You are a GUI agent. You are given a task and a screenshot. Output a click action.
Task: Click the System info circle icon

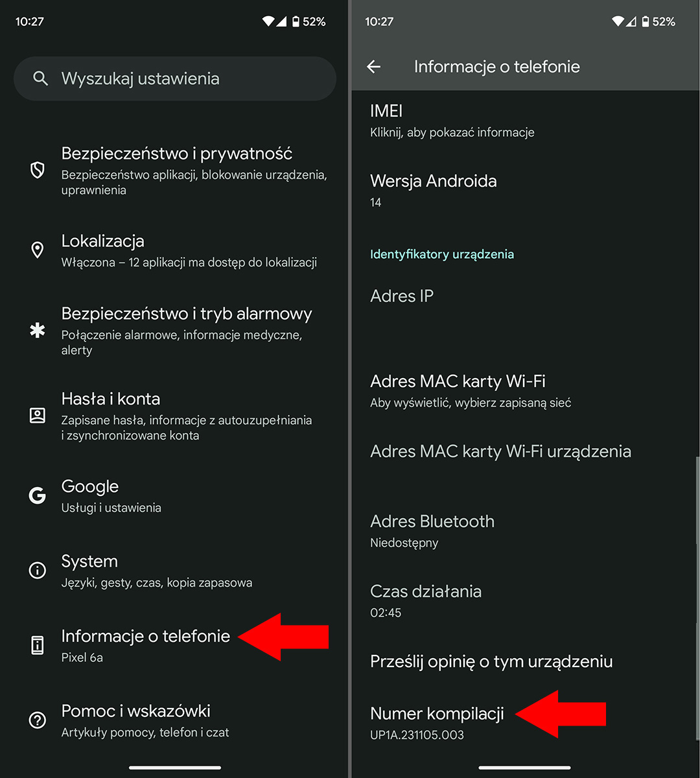37,571
